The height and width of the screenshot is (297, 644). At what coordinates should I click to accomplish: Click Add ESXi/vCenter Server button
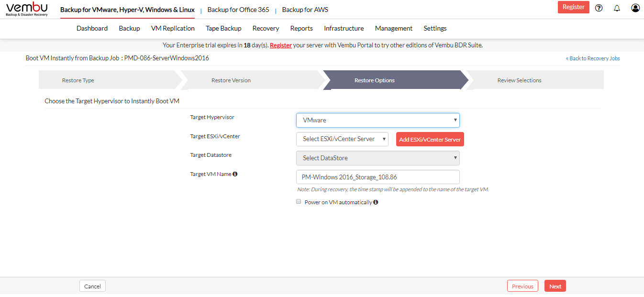click(x=430, y=139)
